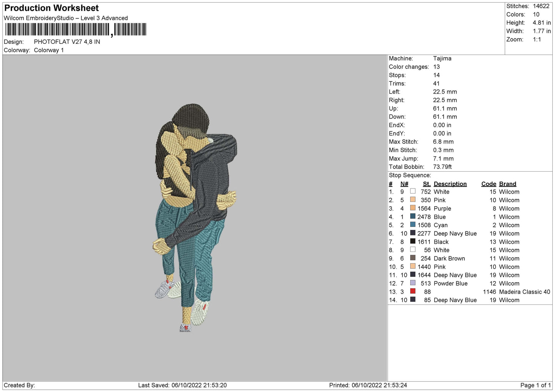The height and width of the screenshot is (392, 555).
Task: Click code 1146 in row 13
Action: coord(490,292)
